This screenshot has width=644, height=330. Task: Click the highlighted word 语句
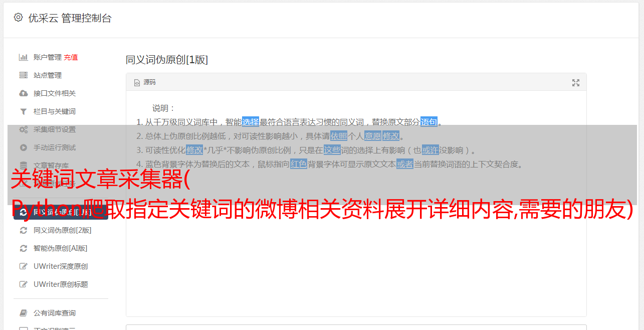429,122
